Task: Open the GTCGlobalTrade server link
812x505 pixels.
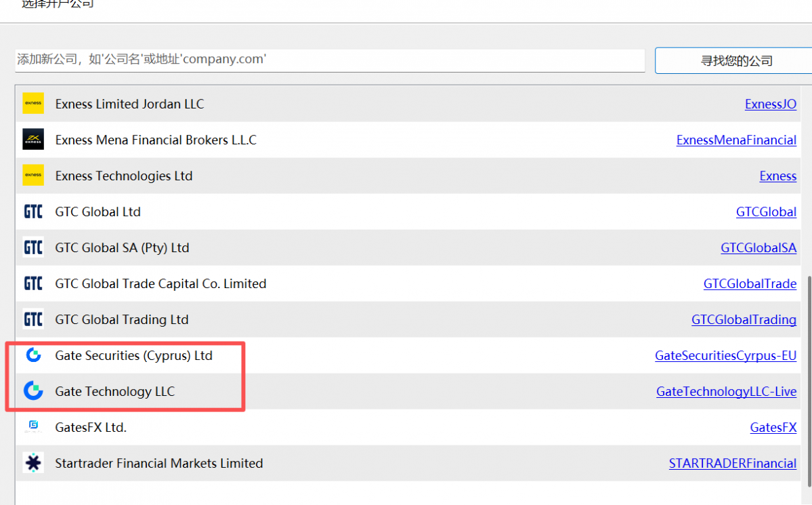Action: point(750,283)
